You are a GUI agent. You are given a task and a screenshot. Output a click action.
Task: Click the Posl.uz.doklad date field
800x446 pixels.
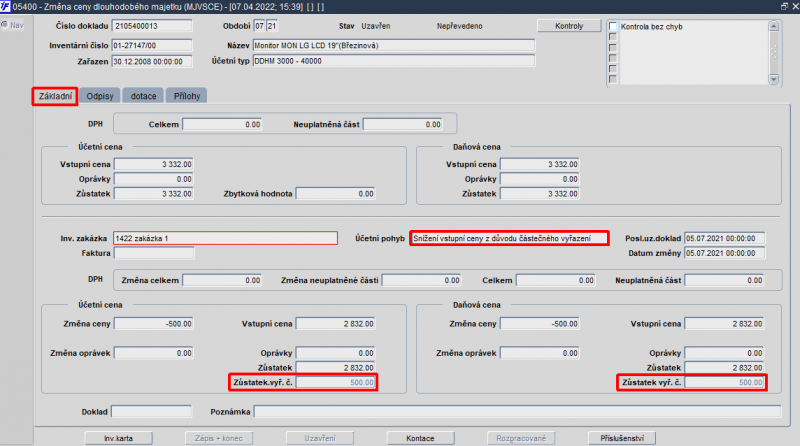(x=724, y=238)
